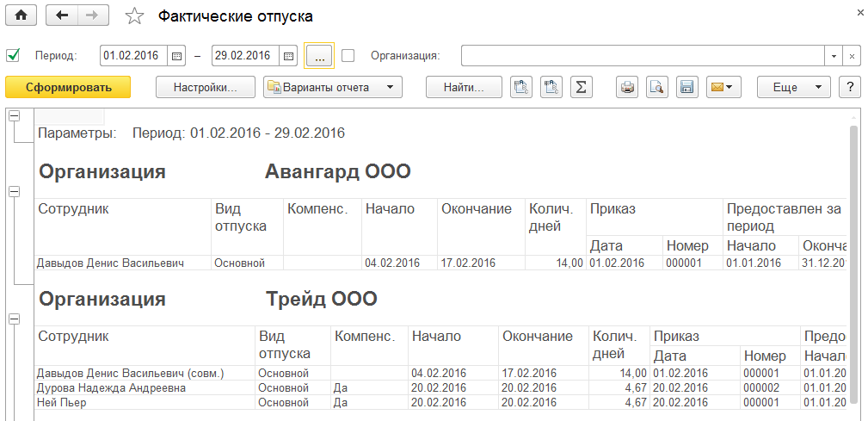This screenshot has height=421, width=868.
Task: Enable the Организация filter checkbox
Action: [348, 56]
